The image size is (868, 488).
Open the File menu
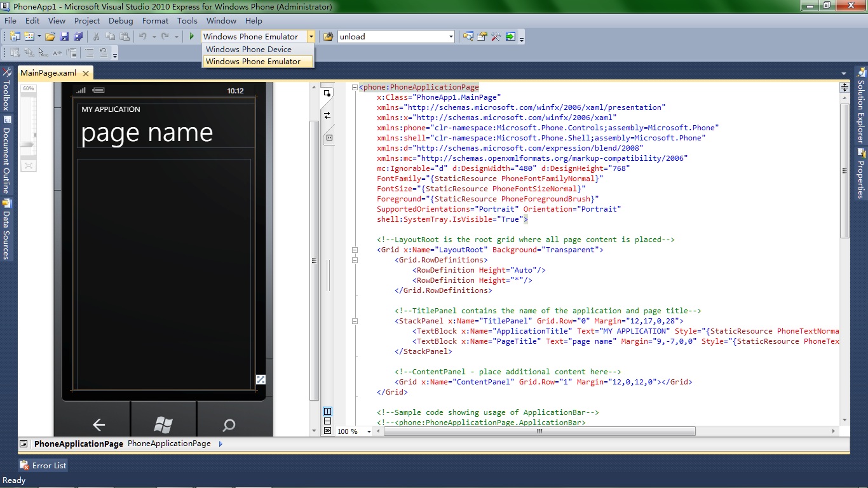tap(10, 20)
